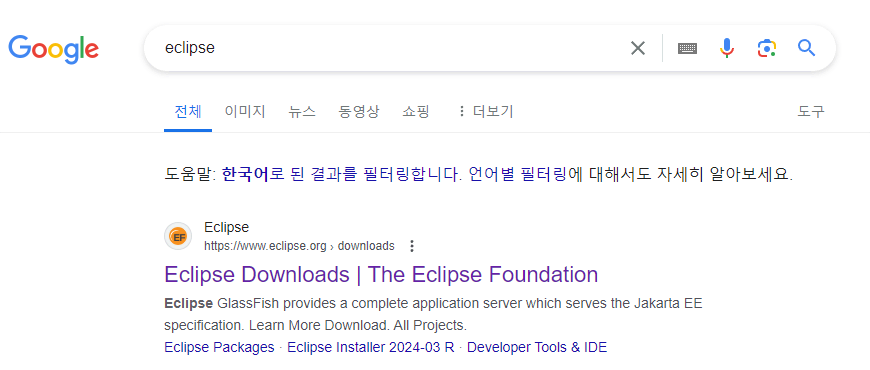
Task: Open the Google logo homepage link
Action: [x=53, y=49]
